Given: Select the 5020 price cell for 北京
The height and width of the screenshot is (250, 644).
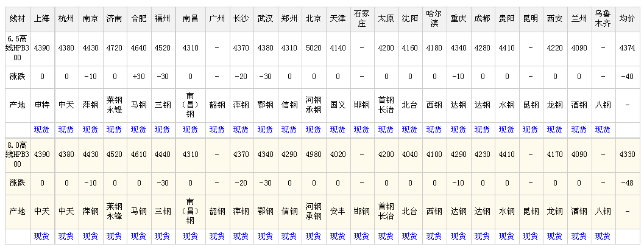Looking at the screenshot, I should pyautogui.click(x=313, y=47).
